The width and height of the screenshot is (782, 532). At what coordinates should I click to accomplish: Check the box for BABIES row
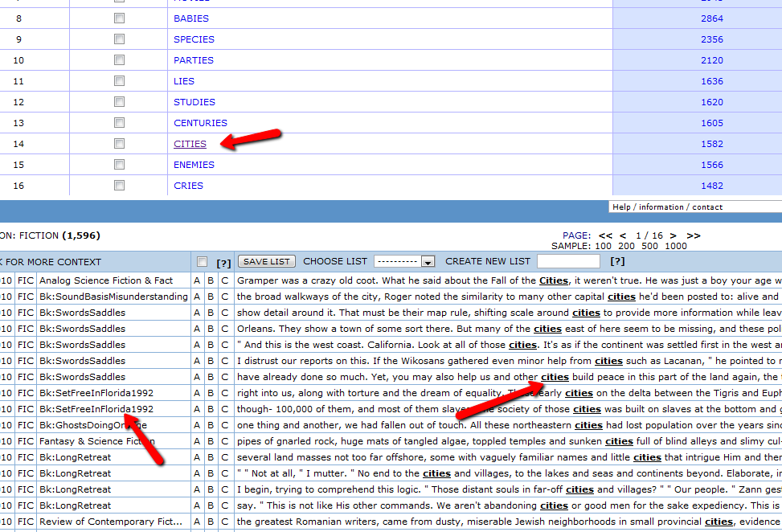pyautogui.click(x=119, y=18)
